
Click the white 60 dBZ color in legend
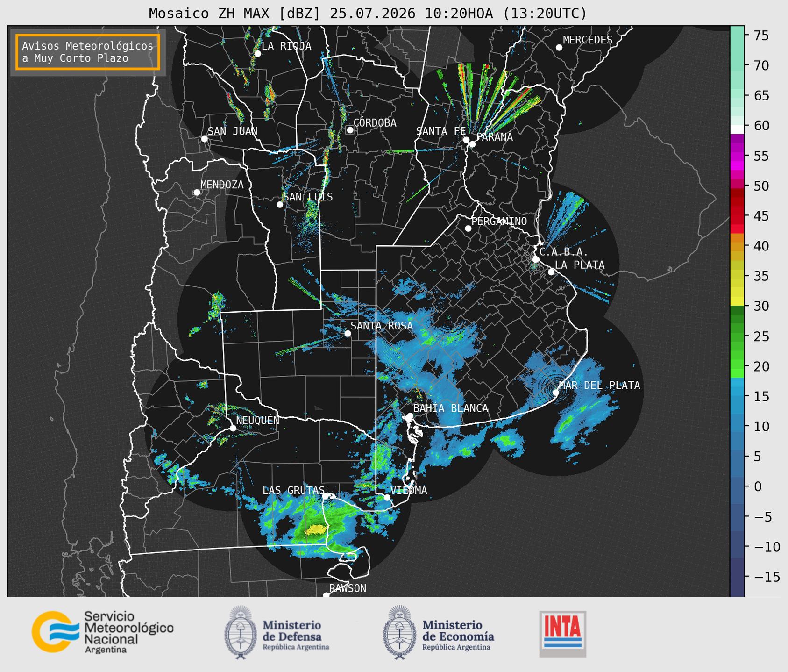coord(737,129)
